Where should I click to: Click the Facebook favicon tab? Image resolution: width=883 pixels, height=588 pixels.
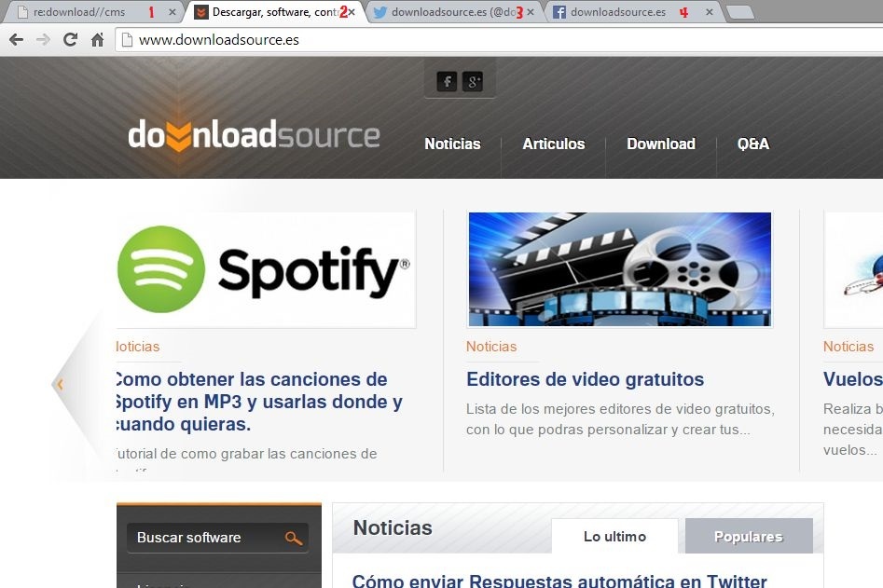(x=559, y=12)
